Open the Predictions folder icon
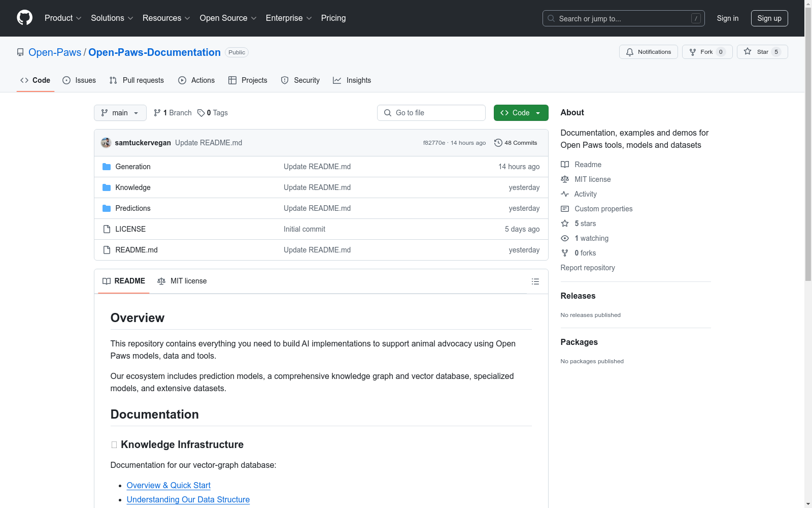Screen dimensions: 812x508 (x=107, y=208)
